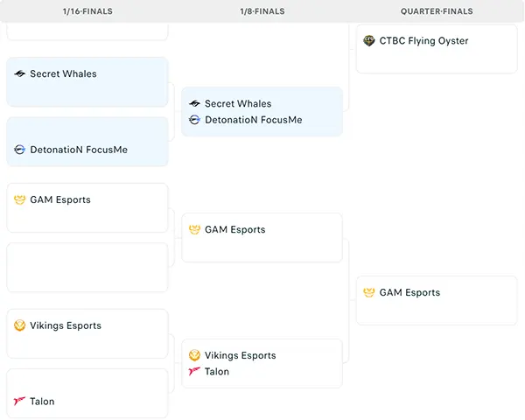Image resolution: width=525 pixels, height=420 pixels.
Task: Click Vikings Esports logo in 1/8-finals match
Action: pos(194,355)
